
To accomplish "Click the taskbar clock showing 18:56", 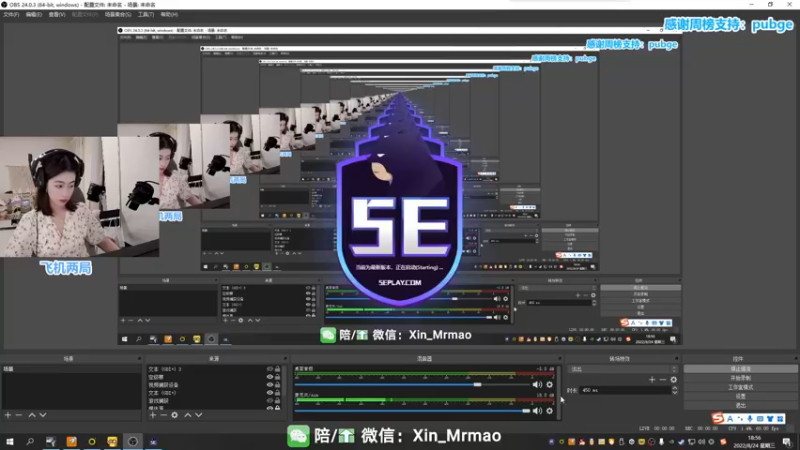I will point(754,442).
